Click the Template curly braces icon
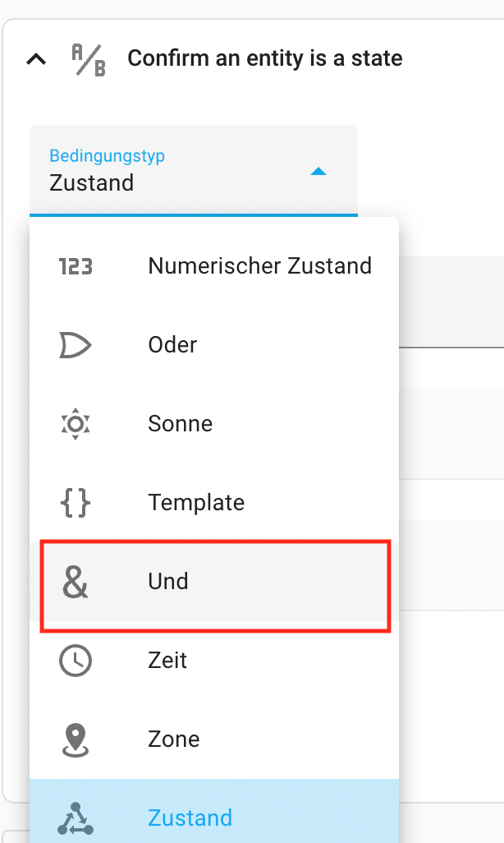This screenshot has height=843, width=504. coord(76,503)
